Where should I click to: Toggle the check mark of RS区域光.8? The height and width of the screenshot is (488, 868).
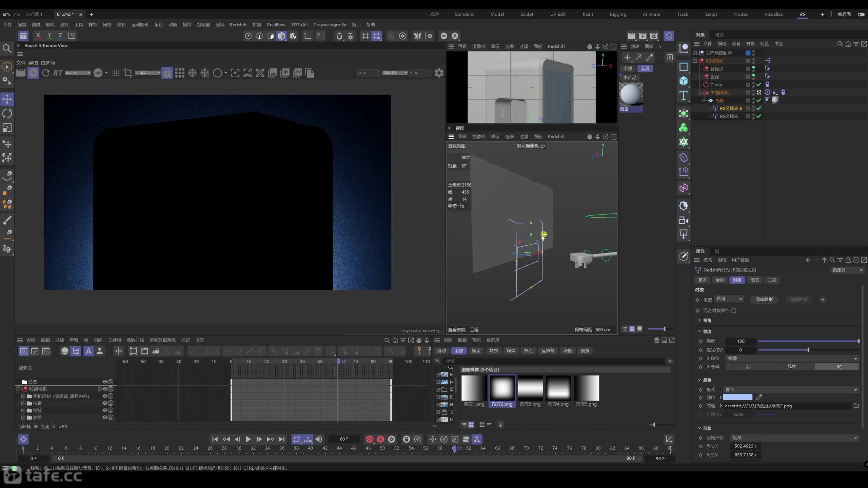(759, 108)
